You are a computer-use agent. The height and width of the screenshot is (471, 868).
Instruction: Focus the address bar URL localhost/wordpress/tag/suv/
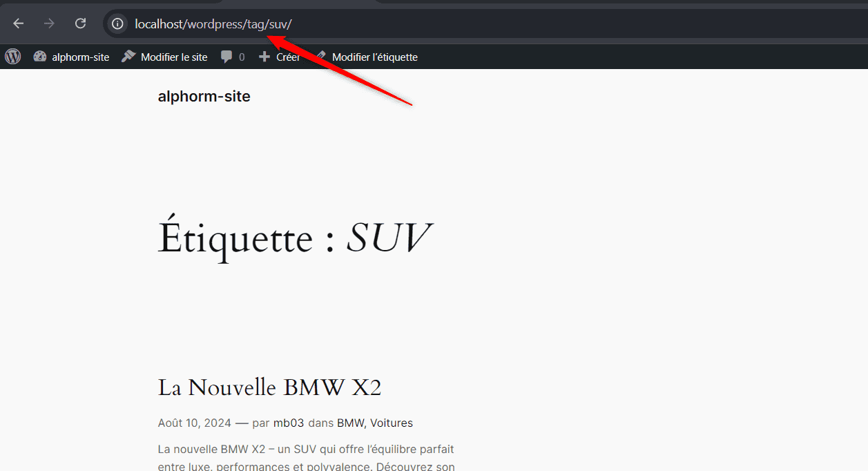coord(213,24)
